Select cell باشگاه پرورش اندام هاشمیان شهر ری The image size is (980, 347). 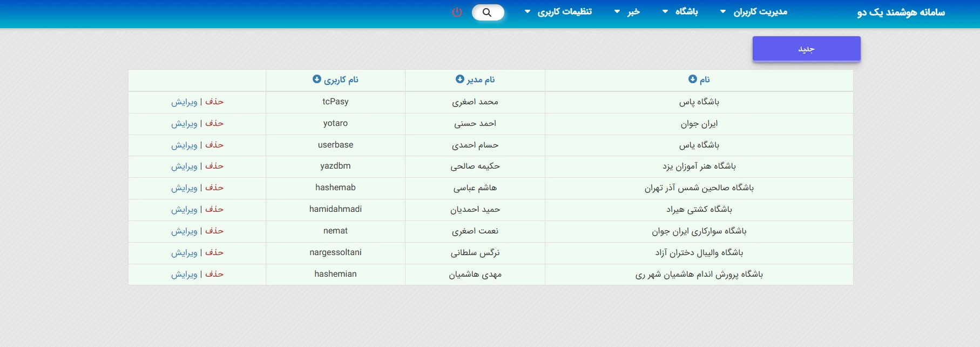pos(699,274)
